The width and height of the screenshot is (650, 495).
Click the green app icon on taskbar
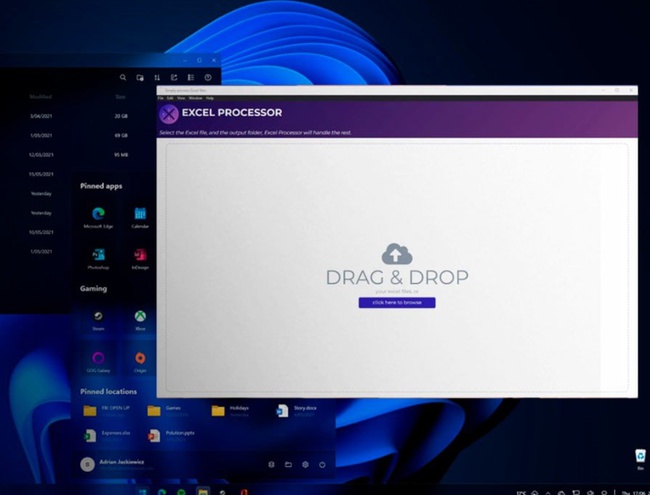182,492
